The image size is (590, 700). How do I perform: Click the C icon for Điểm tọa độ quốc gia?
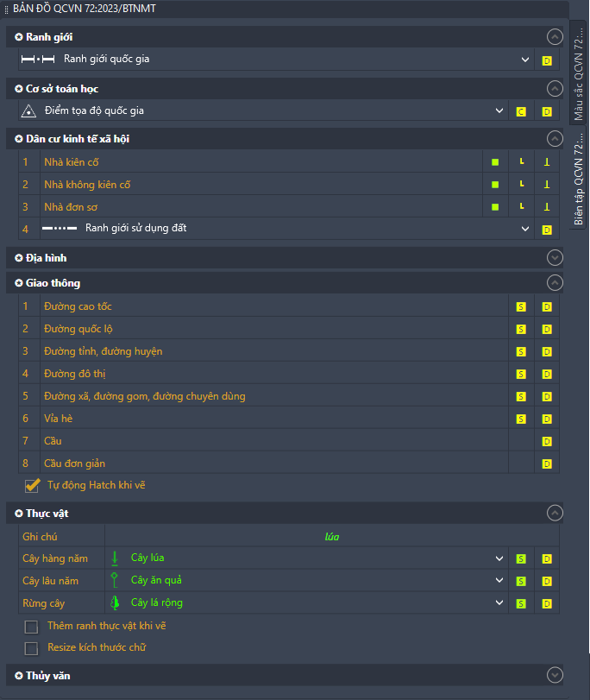[x=521, y=111]
